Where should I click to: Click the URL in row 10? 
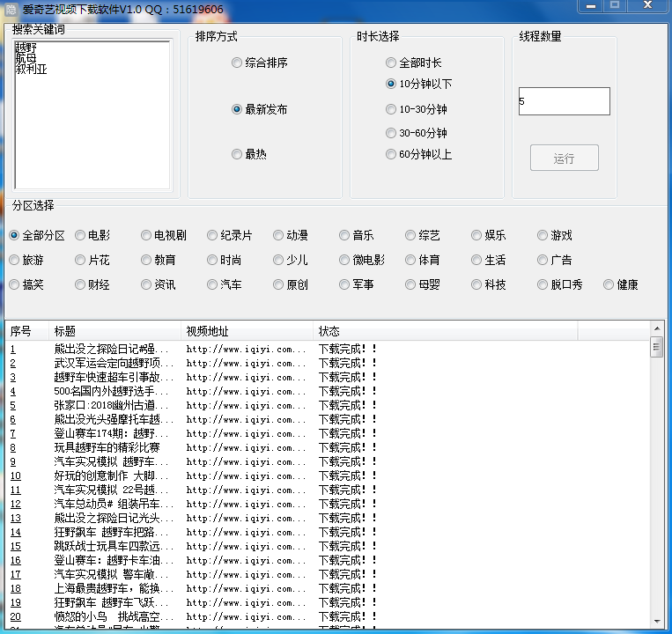click(x=246, y=475)
